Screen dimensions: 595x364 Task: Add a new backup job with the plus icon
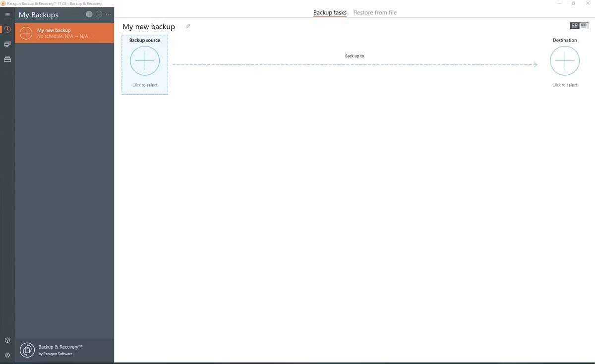(89, 14)
